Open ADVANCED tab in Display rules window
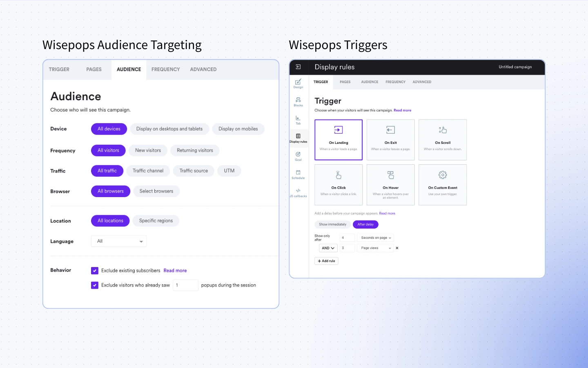 coord(422,82)
